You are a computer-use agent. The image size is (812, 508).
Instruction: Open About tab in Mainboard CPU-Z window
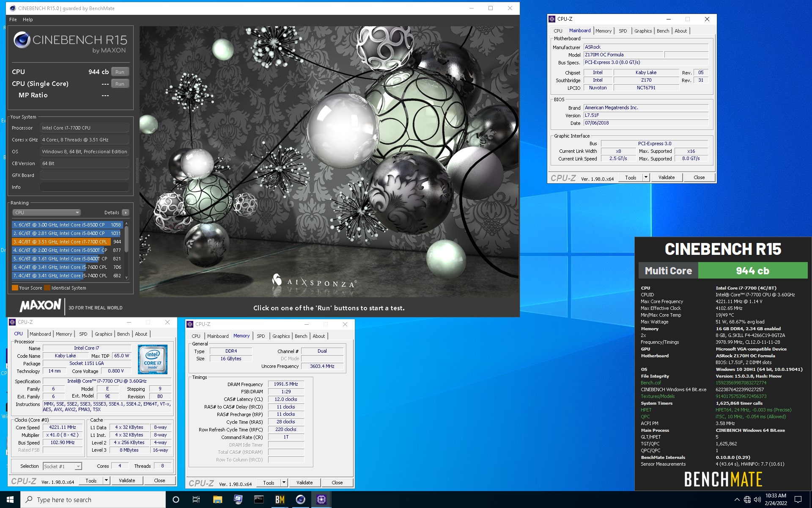[680, 31]
